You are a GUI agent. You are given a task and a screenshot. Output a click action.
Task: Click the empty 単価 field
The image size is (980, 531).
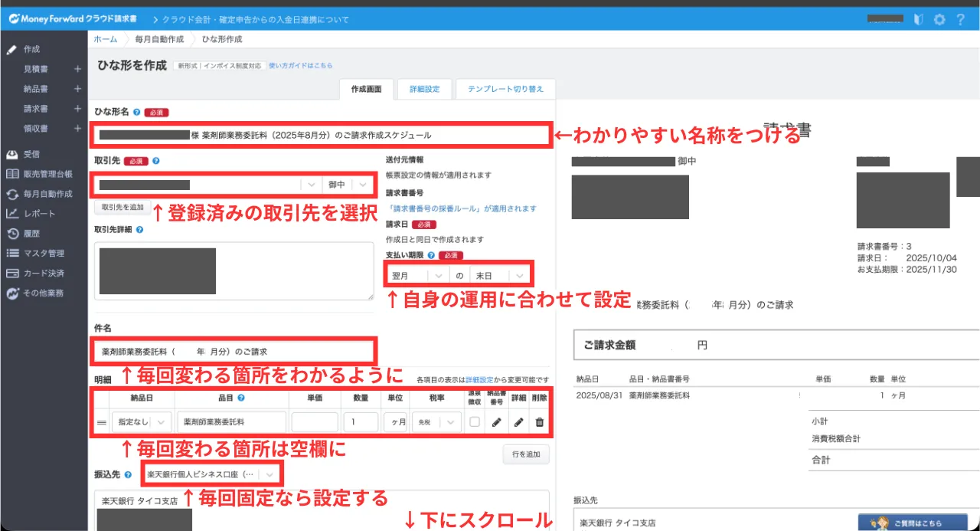coord(315,422)
